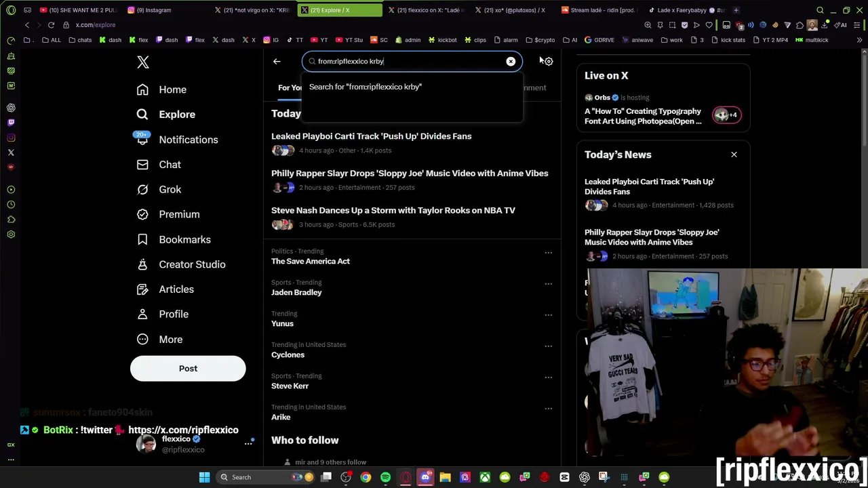Viewport: 868px width, 488px height.
Task: Click the X logo in sidebar
Action: pyautogui.click(x=142, y=62)
